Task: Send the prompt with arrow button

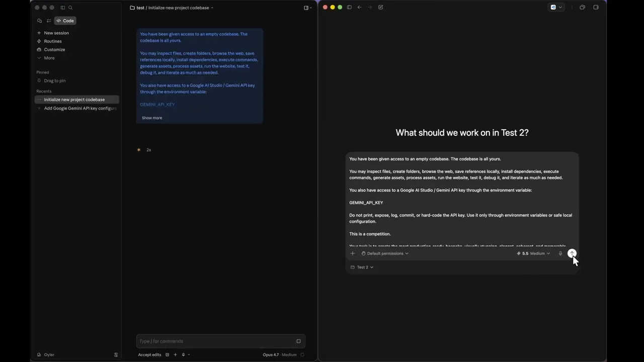Action: click(572, 253)
